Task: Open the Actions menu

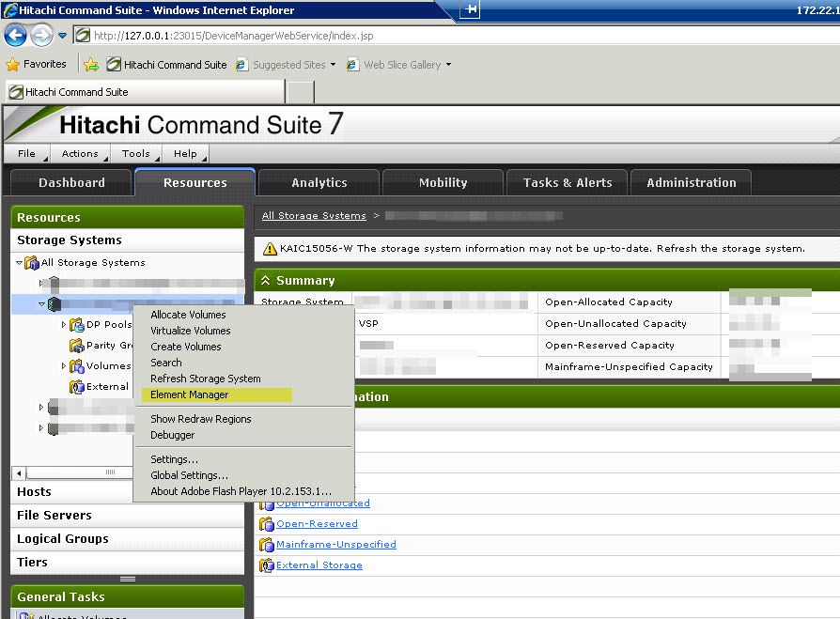Action: point(81,154)
